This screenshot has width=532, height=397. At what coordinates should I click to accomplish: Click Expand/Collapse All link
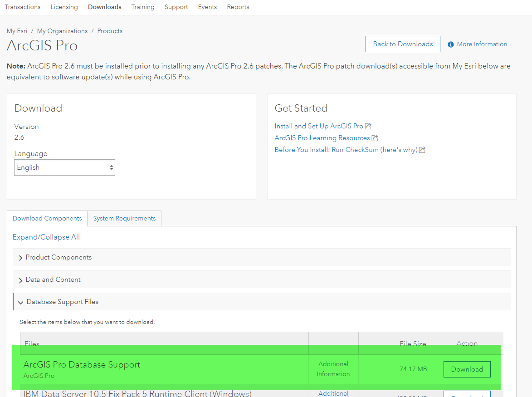[46, 237]
